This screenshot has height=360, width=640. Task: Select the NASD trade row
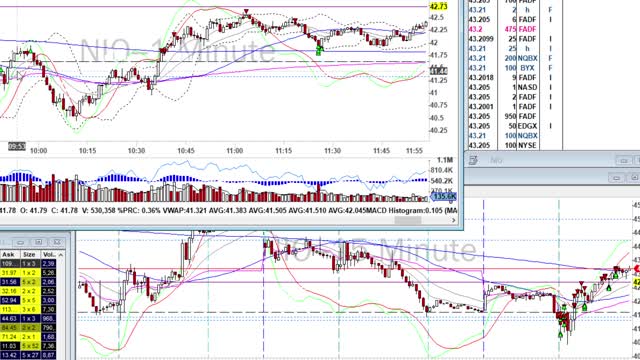click(x=515, y=87)
